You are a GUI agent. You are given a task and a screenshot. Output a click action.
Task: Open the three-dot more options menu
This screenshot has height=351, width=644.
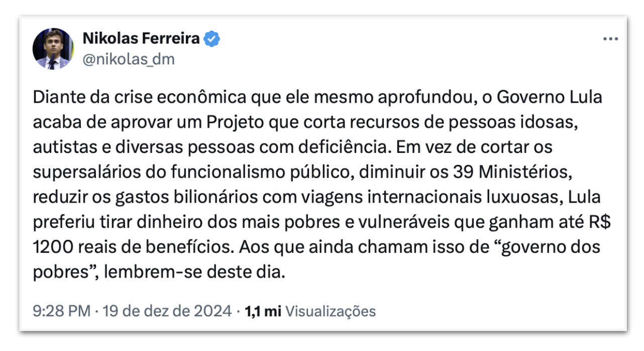(x=610, y=39)
